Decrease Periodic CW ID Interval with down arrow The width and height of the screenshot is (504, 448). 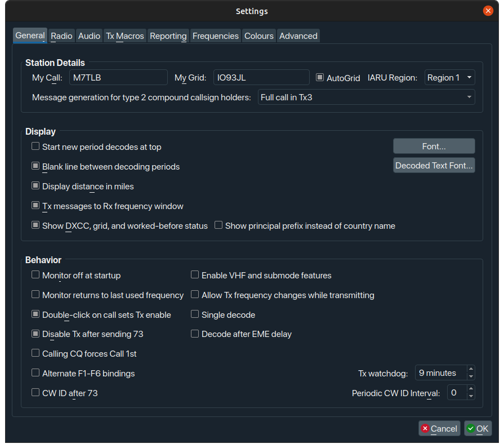[x=471, y=396]
